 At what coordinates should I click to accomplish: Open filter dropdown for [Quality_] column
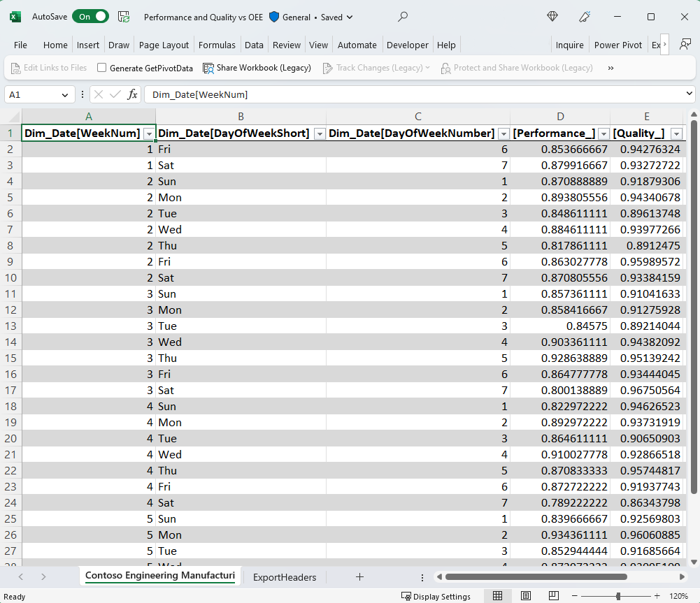pos(676,134)
